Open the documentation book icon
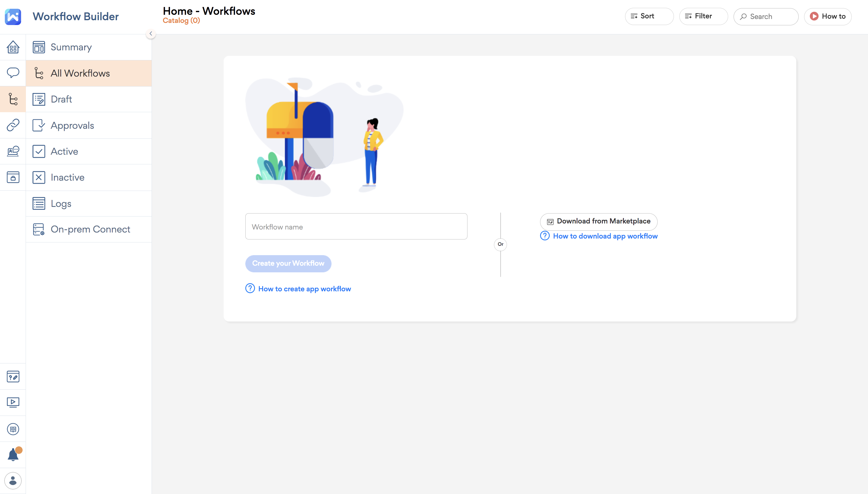This screenshot has height=494, width=868. coord(13,429)
